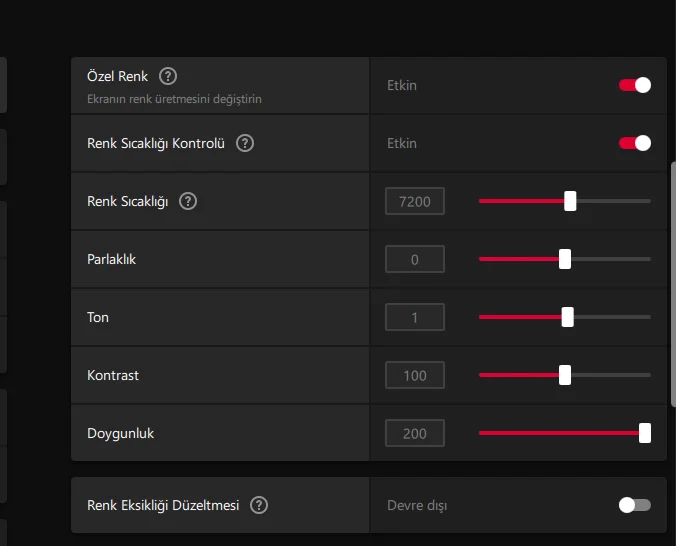Click the Doygunluk slider handle
The height and width of the screenshot is (546, 676).
[645, 433]
